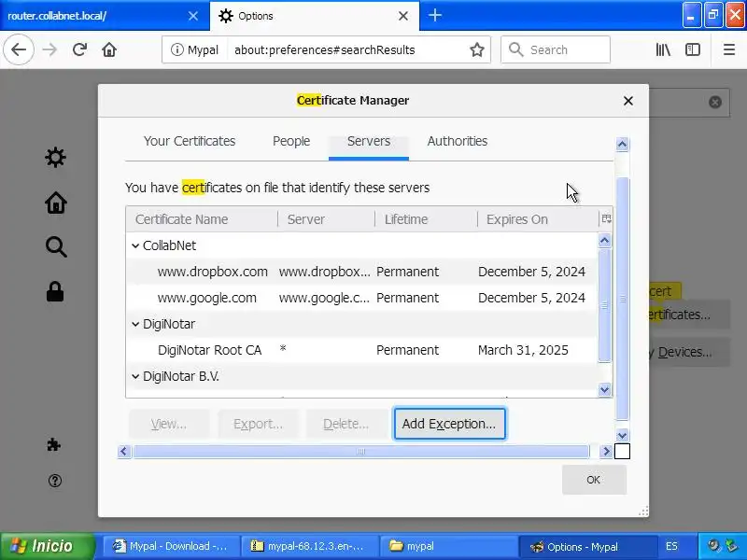
Task: Select the DigiNotar Root CA certificate
Action: pyautogui.click(x=361, y=351)
